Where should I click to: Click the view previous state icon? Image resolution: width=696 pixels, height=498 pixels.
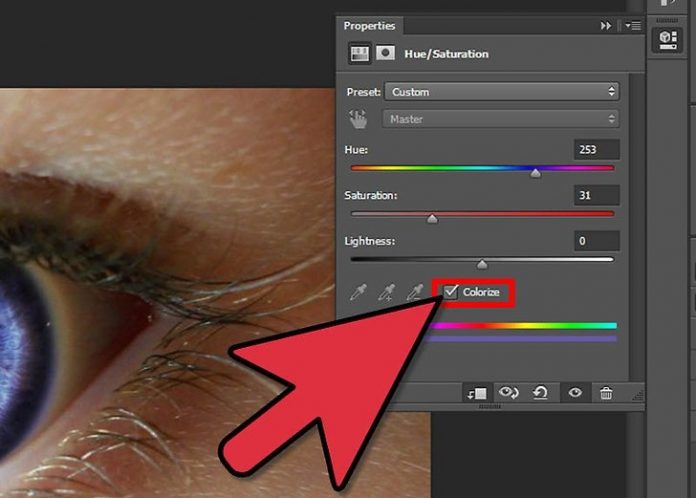pos(508,393)
